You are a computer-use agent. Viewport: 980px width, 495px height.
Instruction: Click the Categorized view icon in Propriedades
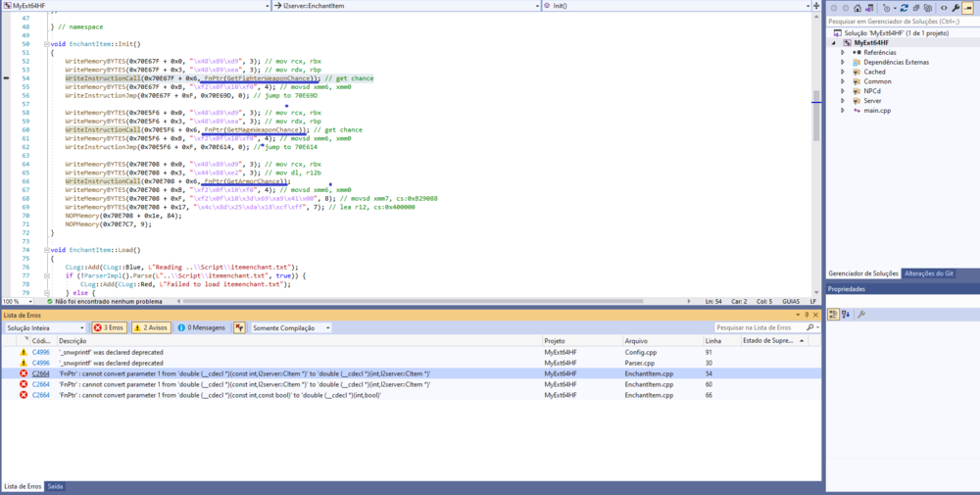tap(834, 314)
